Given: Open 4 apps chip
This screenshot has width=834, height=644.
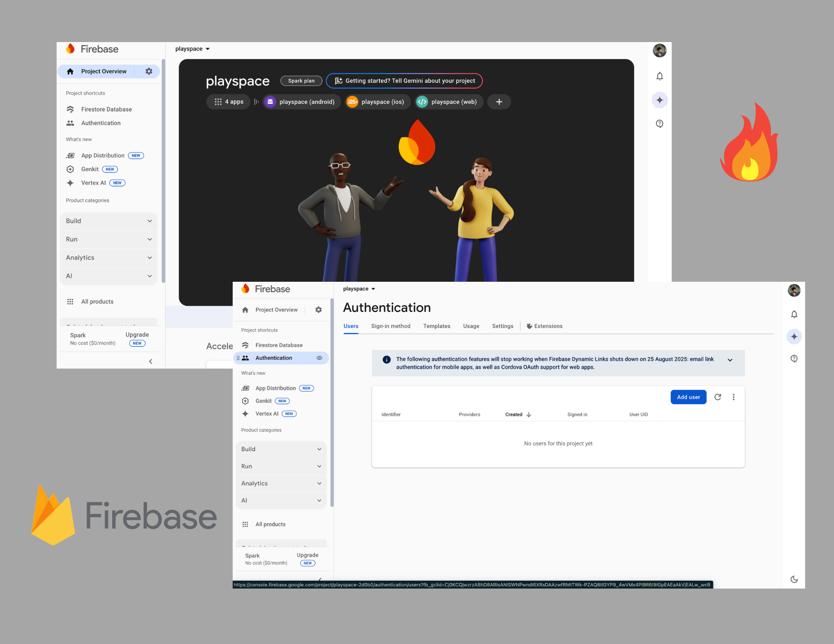Looking at the screenshot, I should (229, 102).
